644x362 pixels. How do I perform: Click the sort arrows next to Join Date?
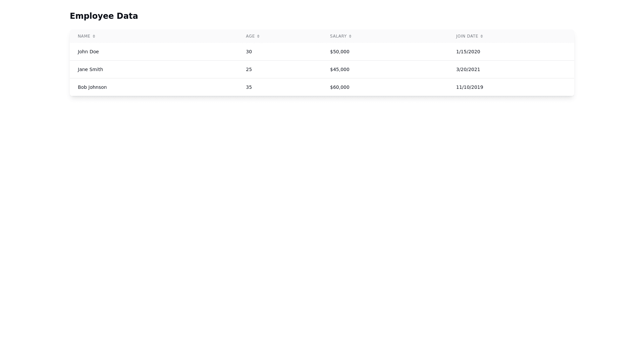pyautogui.click(x=482, y=36)
